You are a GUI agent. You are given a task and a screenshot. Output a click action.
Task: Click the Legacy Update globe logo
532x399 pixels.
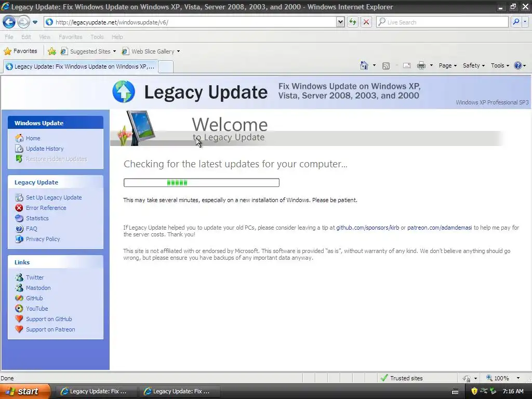[x=124, y=91]
